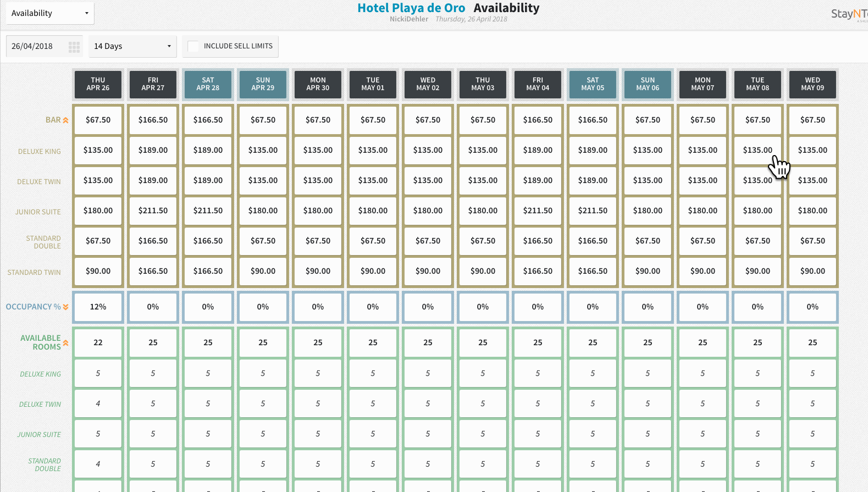Viewport: 868px width, 492px height.
Task: Select the SAT APR 28 column header
Action: click(x=208, y=84)
